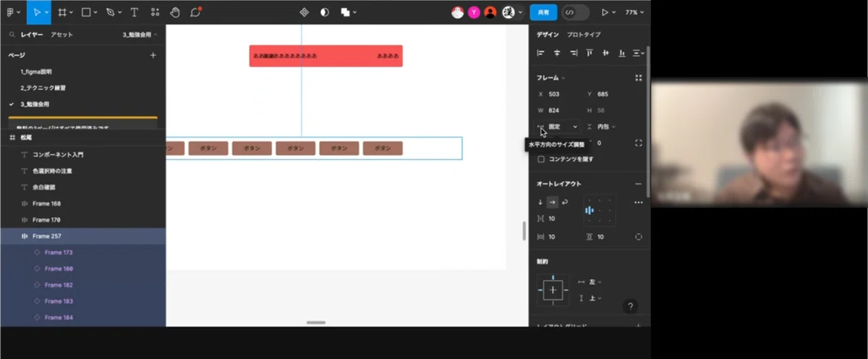Image resolution: width=868 pixels, height=359 pixels.
Task: Select the Frame 168 layer
Action: [82, 203]
